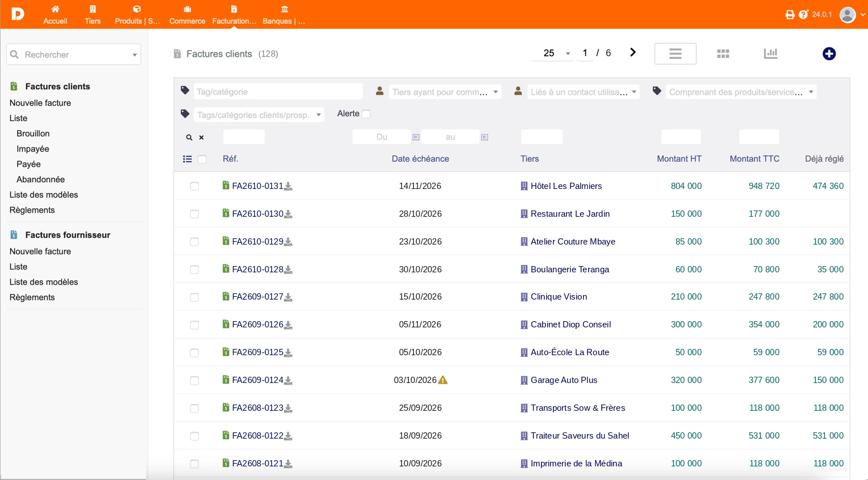Open the start date calendar picker

point(416,137)
